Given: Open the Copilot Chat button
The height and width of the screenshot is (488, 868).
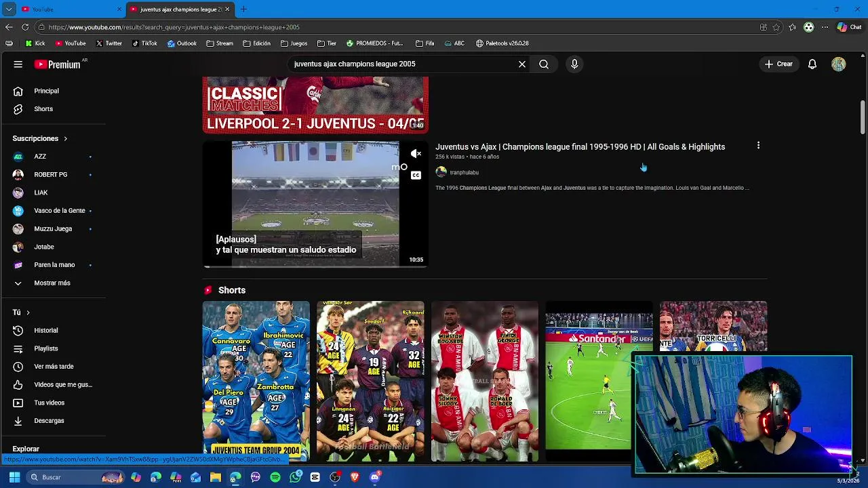Looking at the screenshot, I should coord(850,27).
